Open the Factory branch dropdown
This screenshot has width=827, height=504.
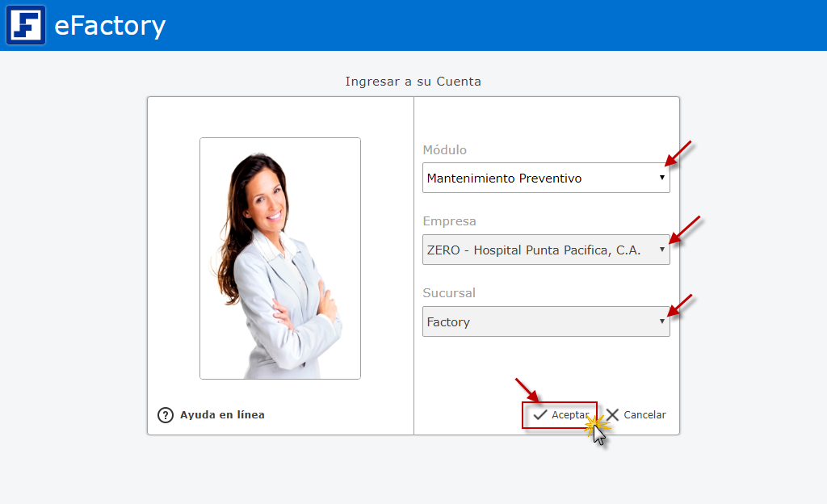point(533,322)
